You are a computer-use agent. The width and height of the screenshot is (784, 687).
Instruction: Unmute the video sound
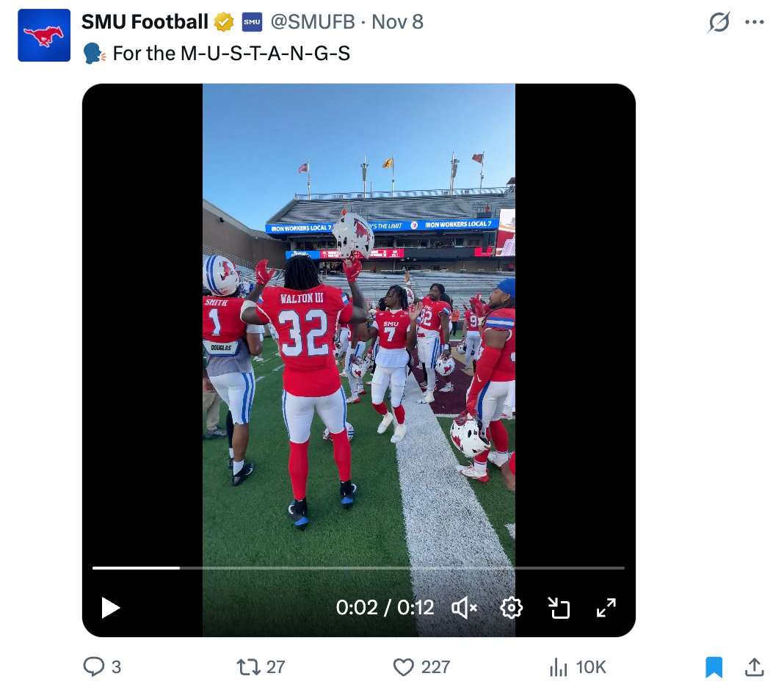pos(464,608)
